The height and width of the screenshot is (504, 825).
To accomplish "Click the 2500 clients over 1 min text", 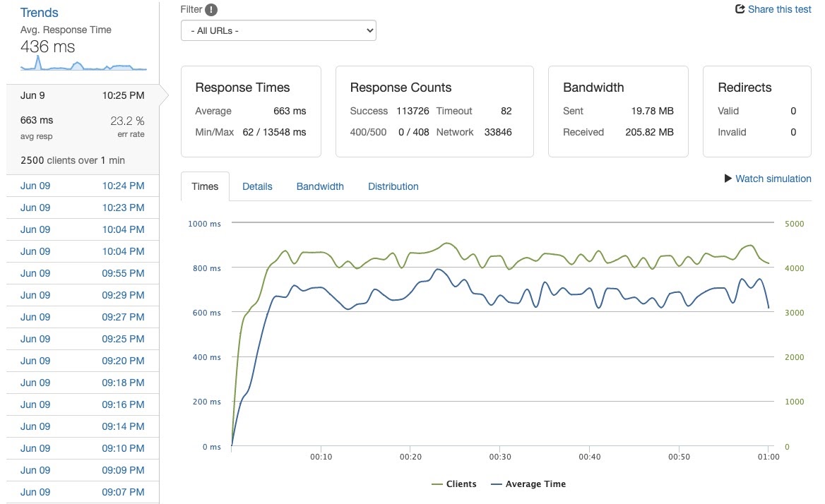I will tap(73, 160).
